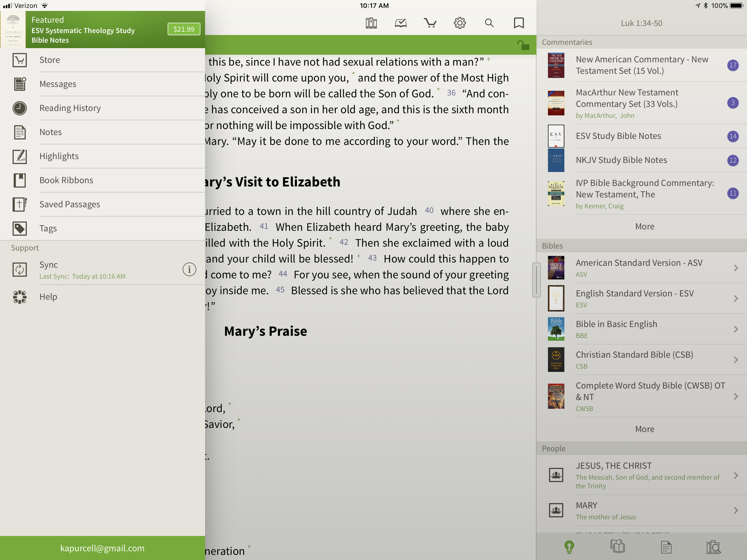Viewport: 747px width, 560px height.
Task: Tap the Sync icon under Support
Action: click(x=20, y=270)
